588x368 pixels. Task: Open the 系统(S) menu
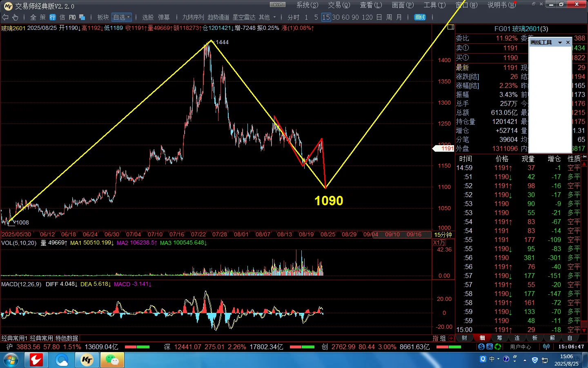coord(307,5)
